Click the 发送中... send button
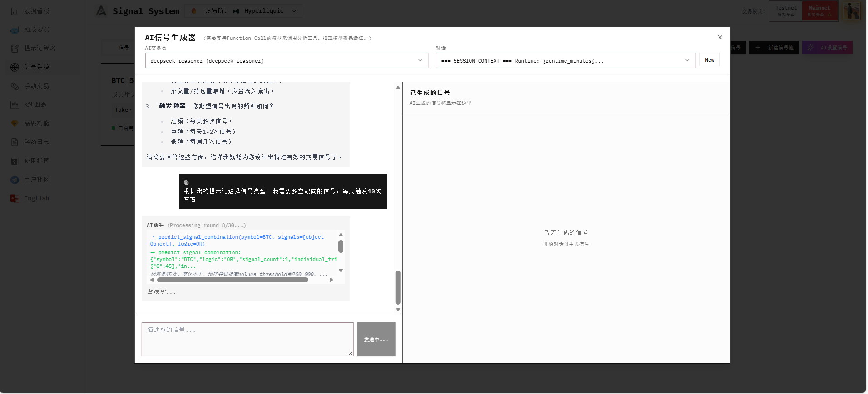 [376, 340]
